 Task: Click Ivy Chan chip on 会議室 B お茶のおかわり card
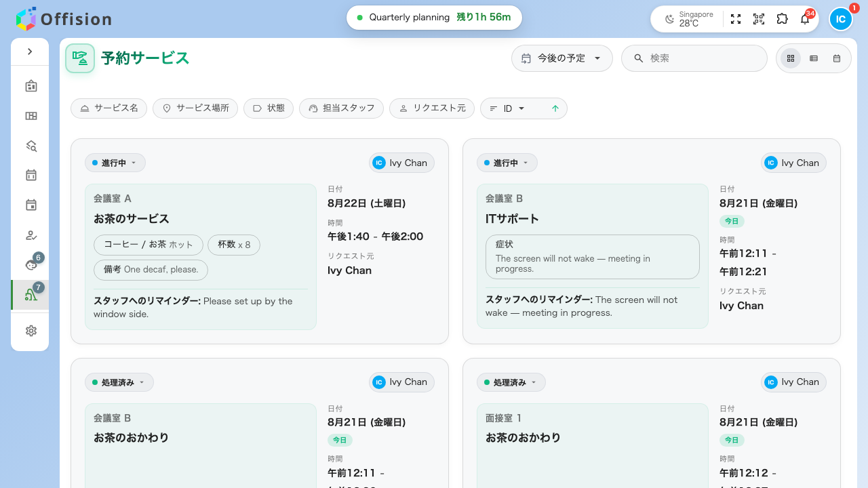point(401,382)
